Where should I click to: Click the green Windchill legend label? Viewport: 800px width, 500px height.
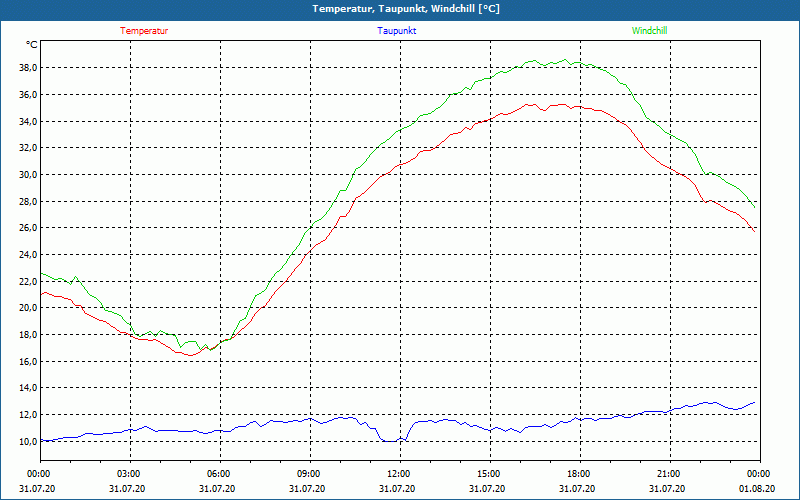pos(649,31)
